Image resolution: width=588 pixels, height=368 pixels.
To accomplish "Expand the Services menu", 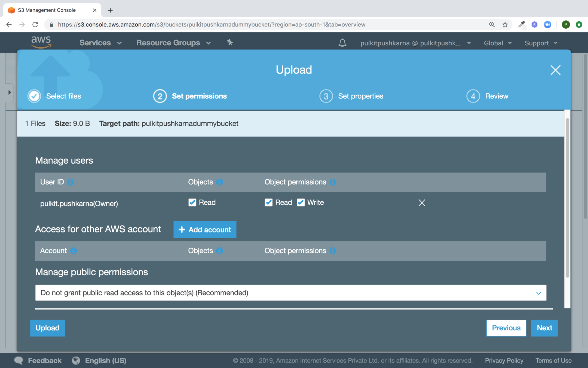I will point(100,43).
